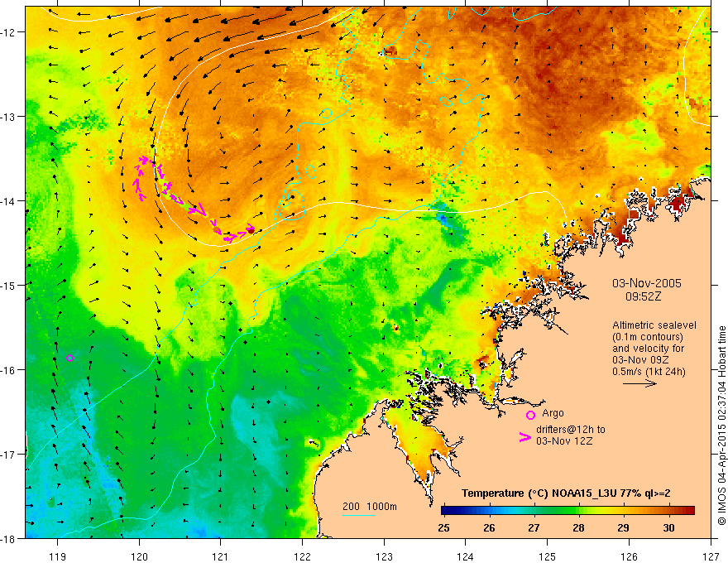Click the "(0.1m contours)" text line

coord(648,337)
